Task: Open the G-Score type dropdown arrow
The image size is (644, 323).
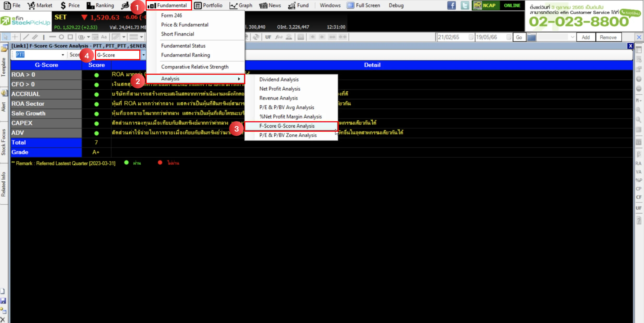Action: point(143,55)
